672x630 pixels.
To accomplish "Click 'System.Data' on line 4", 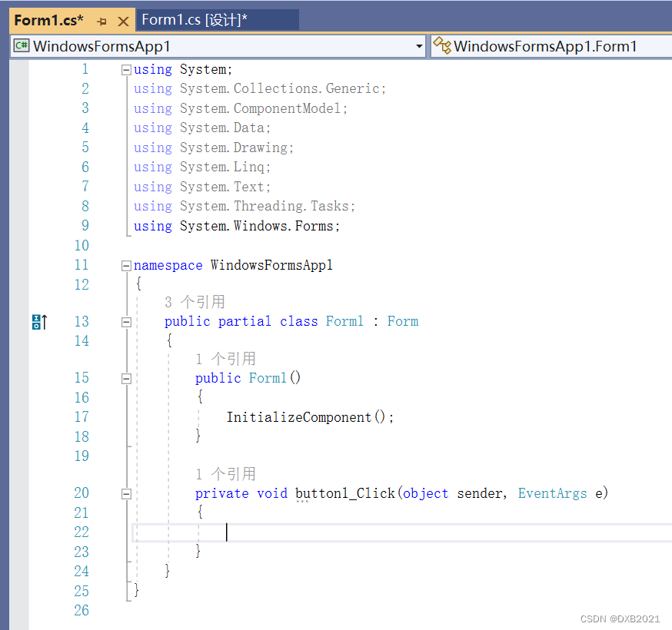I will click(x=222, y=128).
